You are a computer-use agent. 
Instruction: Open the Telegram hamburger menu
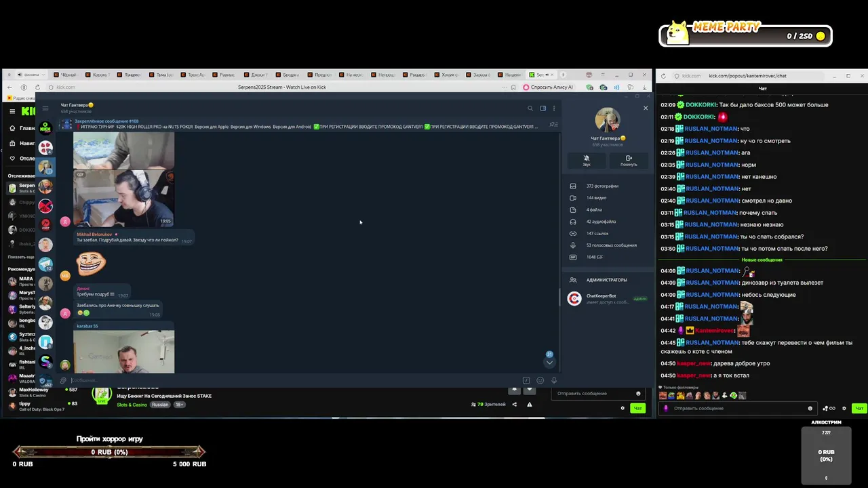click(x=45, y=108)
